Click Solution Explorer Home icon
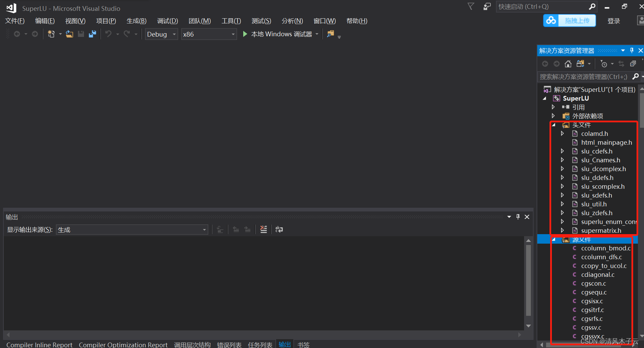644x348 pixels. tap(568, 64)
